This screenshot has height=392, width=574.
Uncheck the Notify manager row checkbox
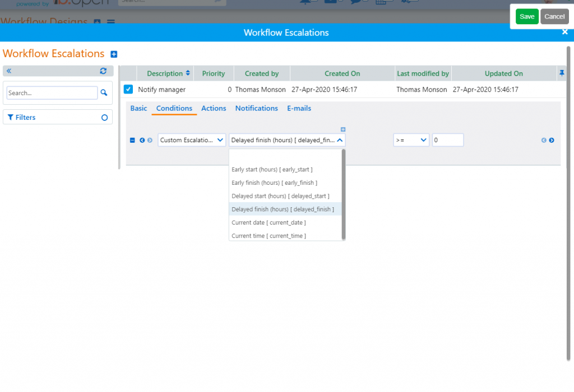(x=128, y=89)
